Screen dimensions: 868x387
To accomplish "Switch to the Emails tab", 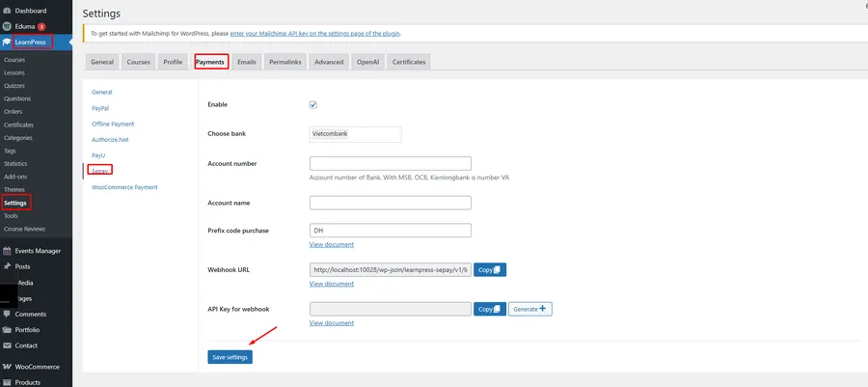I will [x=246, y=62].
